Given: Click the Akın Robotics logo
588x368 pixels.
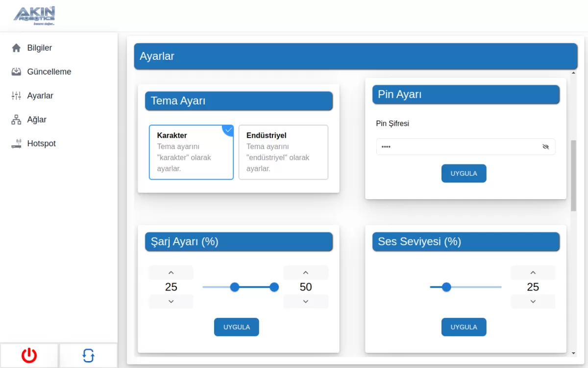Looking at the screenshot, I should coord(34,16).
